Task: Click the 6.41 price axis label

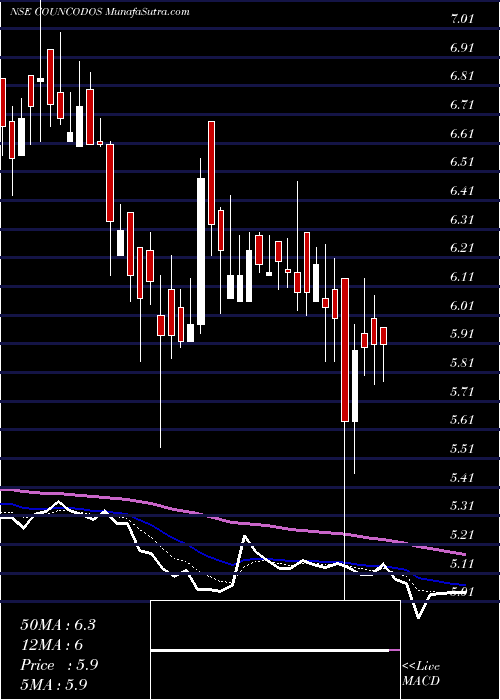Action: tap(462, 191)
